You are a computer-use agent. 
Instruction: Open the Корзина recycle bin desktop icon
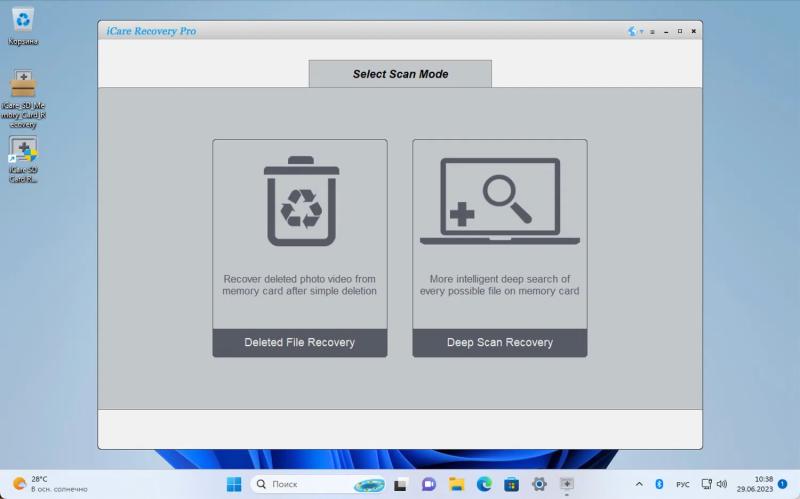point(23,26)
